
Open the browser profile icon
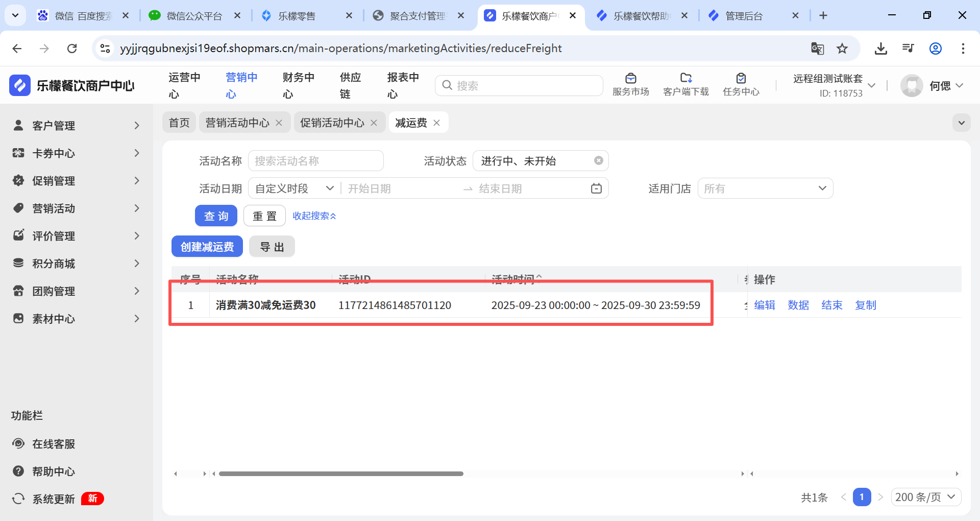pyautogui.click(x=936, y=49)
